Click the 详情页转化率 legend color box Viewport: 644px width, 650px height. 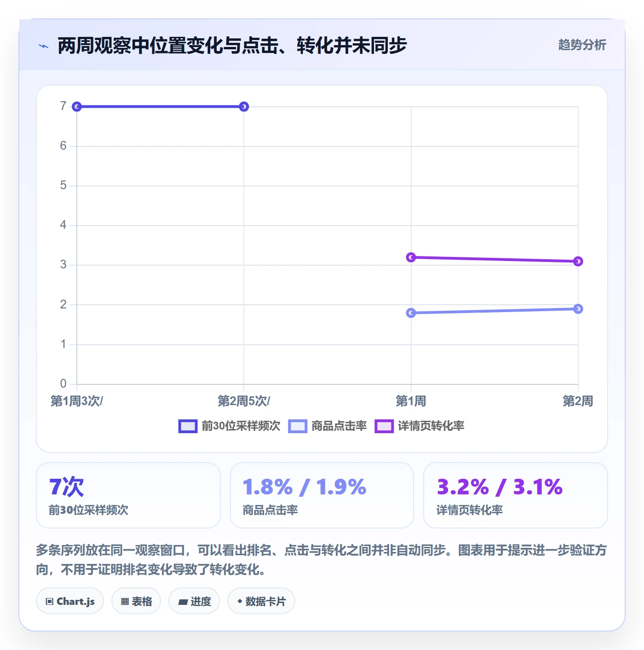click(384, 426)
